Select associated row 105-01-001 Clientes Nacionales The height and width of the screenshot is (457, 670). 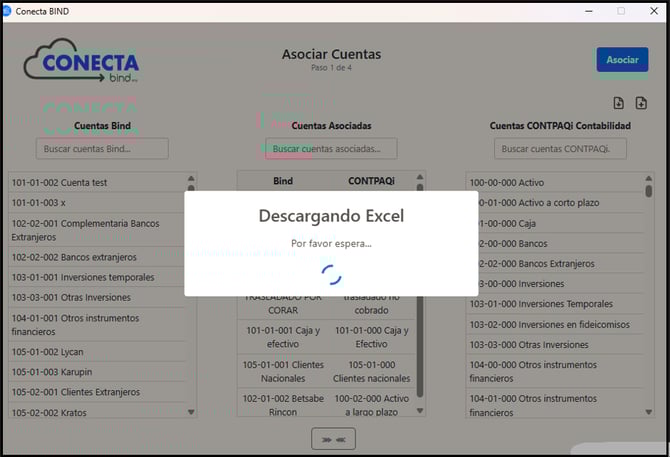pyautogui.click(x=283, y=371)
